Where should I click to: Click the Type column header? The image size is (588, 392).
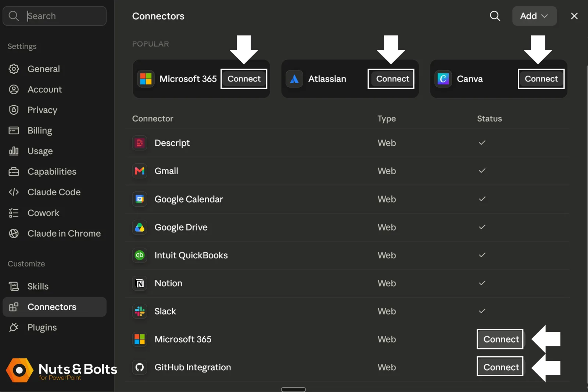click(387, 119)
